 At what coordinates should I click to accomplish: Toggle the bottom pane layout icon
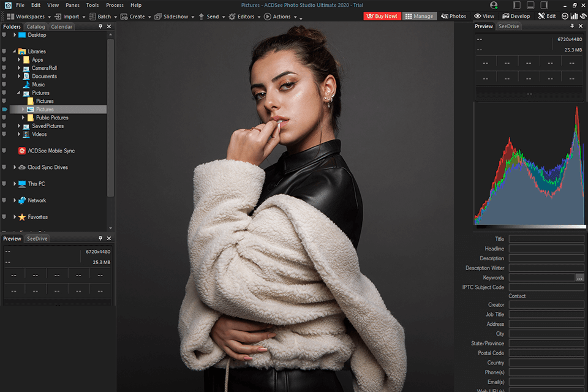point(530,6)
